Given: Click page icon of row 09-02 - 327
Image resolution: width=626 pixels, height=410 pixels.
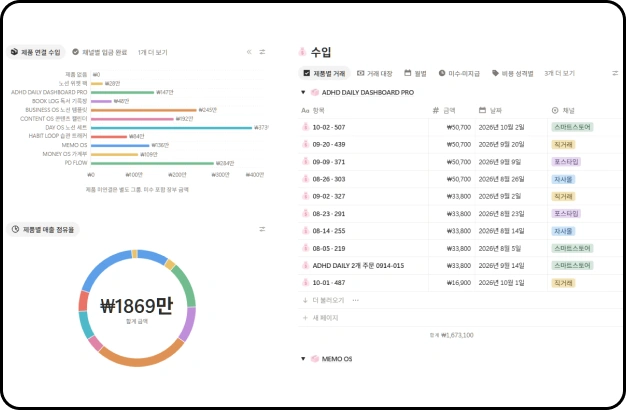Looking at the screenshot, I should pos(305,196).
